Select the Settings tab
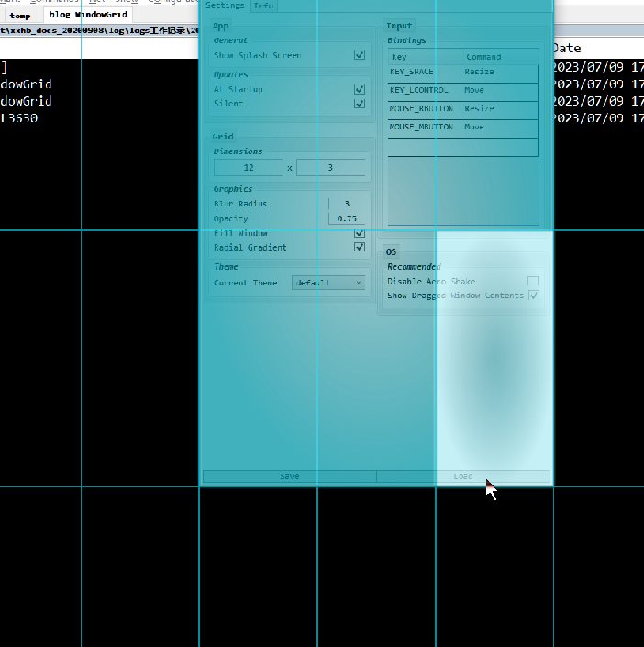This screenshot has width=644, height=647. 225,6
